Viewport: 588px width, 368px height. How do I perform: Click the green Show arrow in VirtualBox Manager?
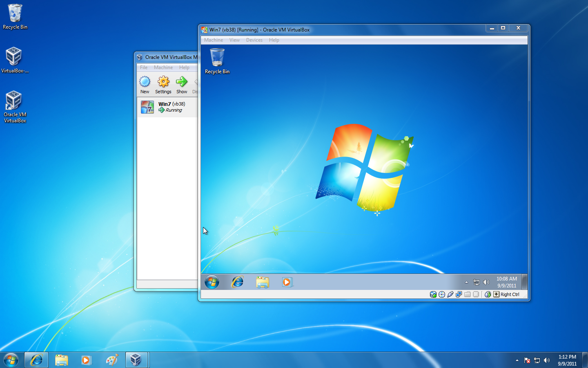point(182,85)
